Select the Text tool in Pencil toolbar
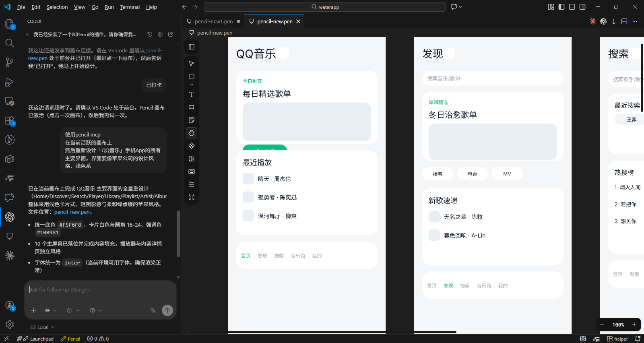Viewport: 644px width, 343px height. tap(192, 94)
